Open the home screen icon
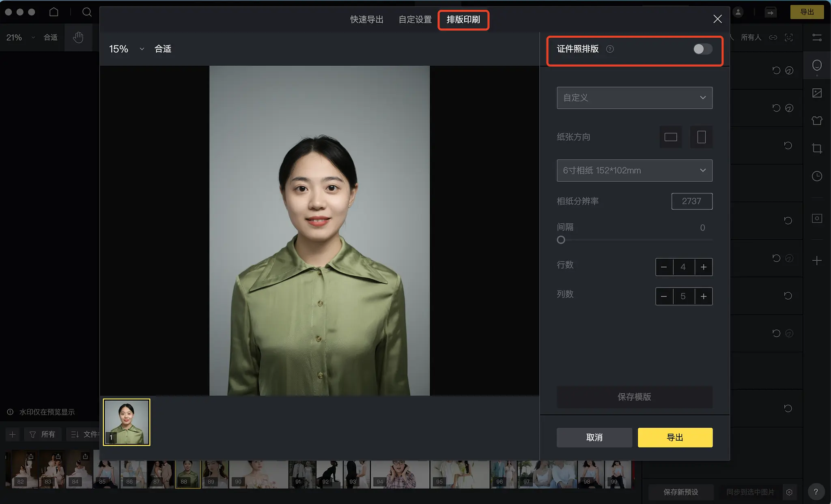Image resolution: width=831 pixels, height=504 pixels. tap(54, 12)
